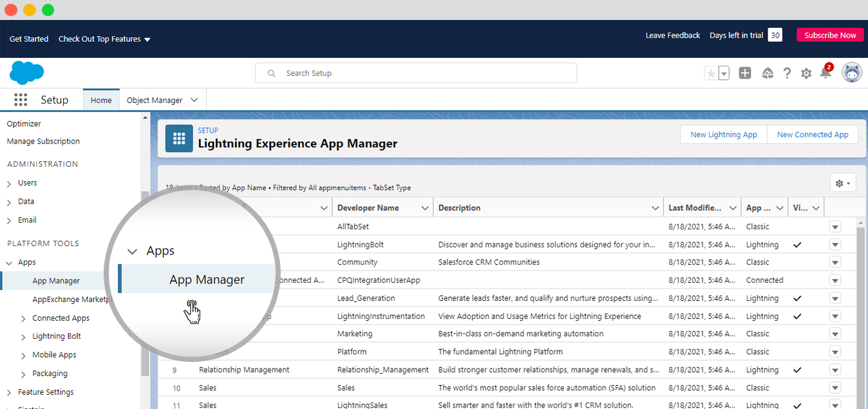
Task: Open Developer Name column menu chevron
Action: coord(425,208)
